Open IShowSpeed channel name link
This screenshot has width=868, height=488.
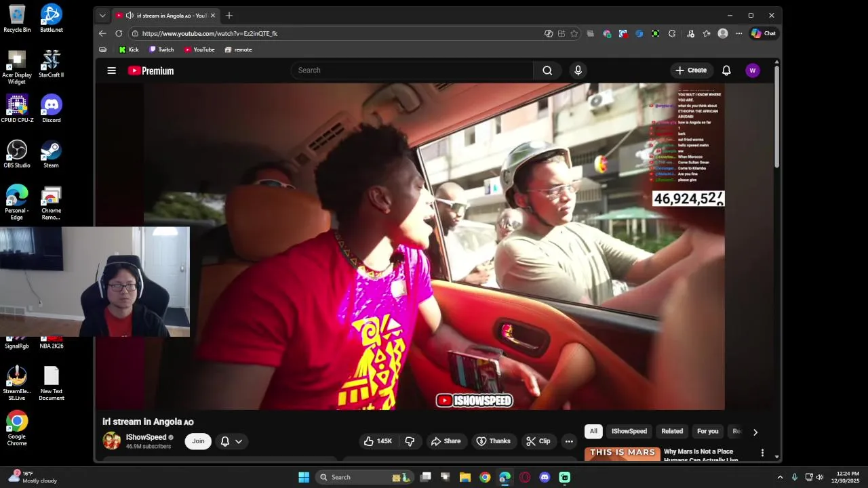[x=146, y=437]
